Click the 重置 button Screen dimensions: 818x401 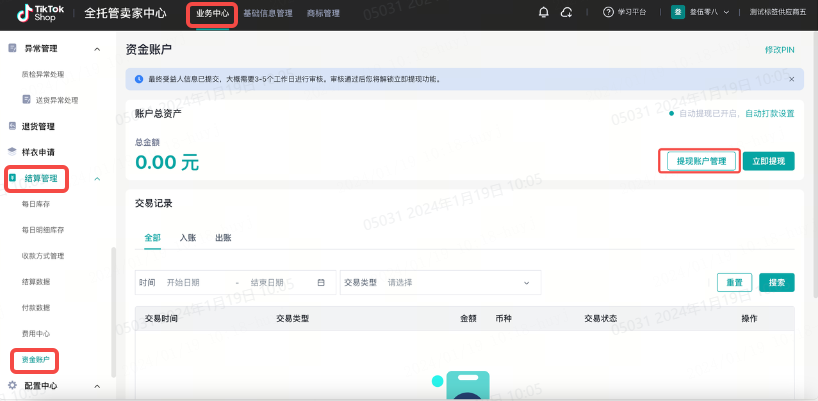735,282
